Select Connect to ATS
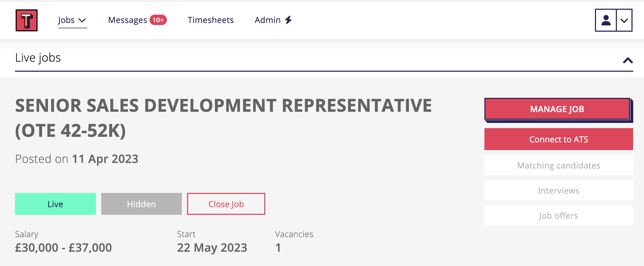 pos(558,139)
